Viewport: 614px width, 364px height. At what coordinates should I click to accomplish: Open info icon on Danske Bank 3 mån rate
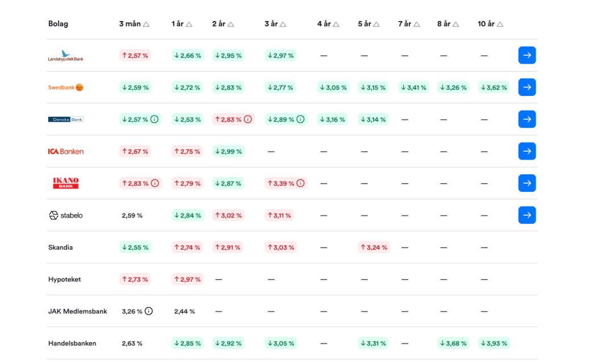(x=155, y=119)
